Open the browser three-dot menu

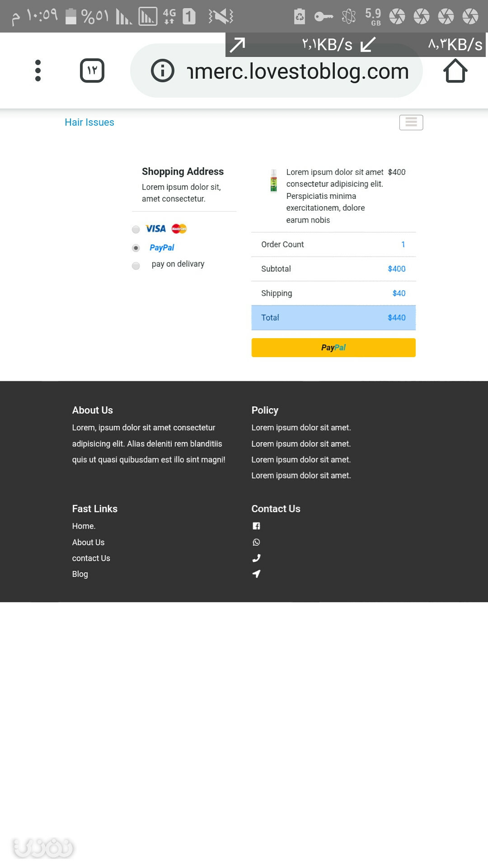(38, 71)
